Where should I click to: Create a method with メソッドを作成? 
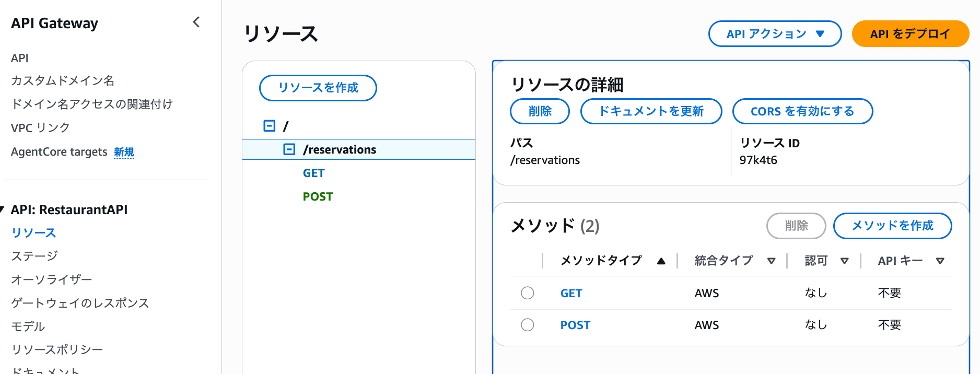(892, 226)
